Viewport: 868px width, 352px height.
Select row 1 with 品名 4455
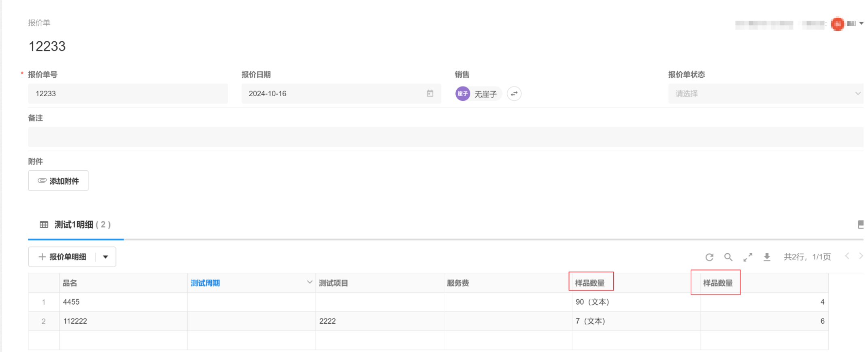tap(44, 302)
